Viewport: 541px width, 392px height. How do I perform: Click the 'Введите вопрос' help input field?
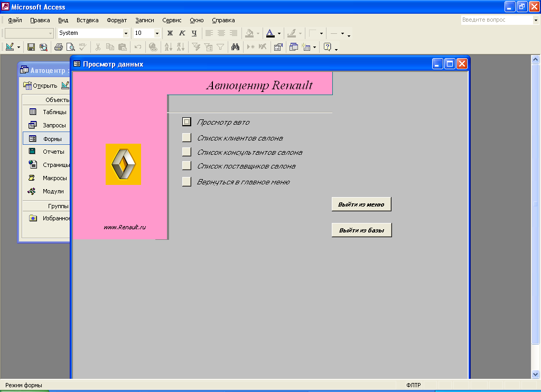(x=497, y=20)
